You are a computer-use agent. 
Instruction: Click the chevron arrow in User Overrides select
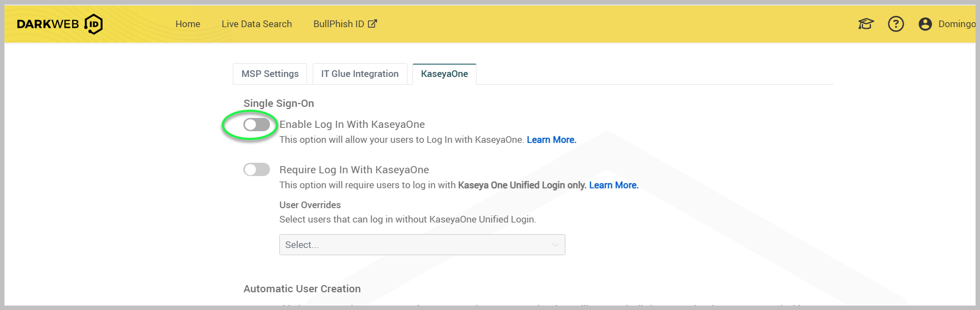coord(555,245)
